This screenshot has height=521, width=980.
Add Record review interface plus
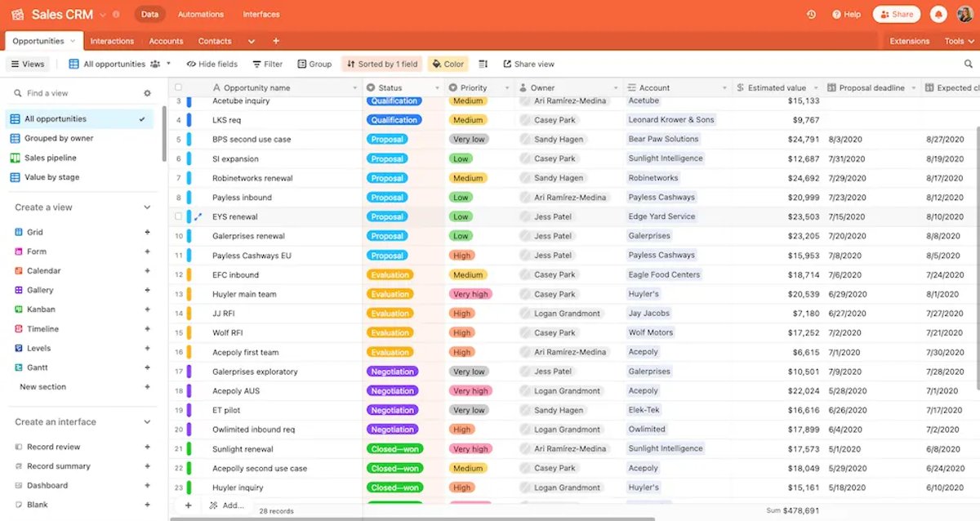[x=148, y=447]
